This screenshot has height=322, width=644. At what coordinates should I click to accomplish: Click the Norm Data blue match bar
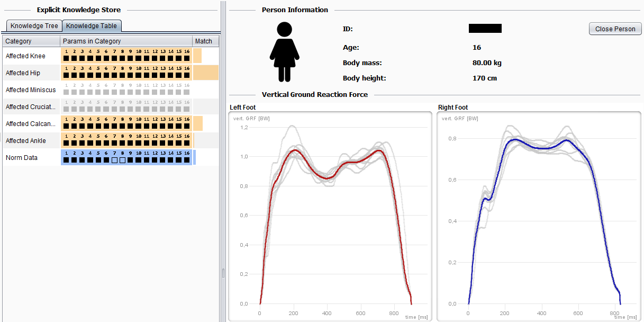194,157
